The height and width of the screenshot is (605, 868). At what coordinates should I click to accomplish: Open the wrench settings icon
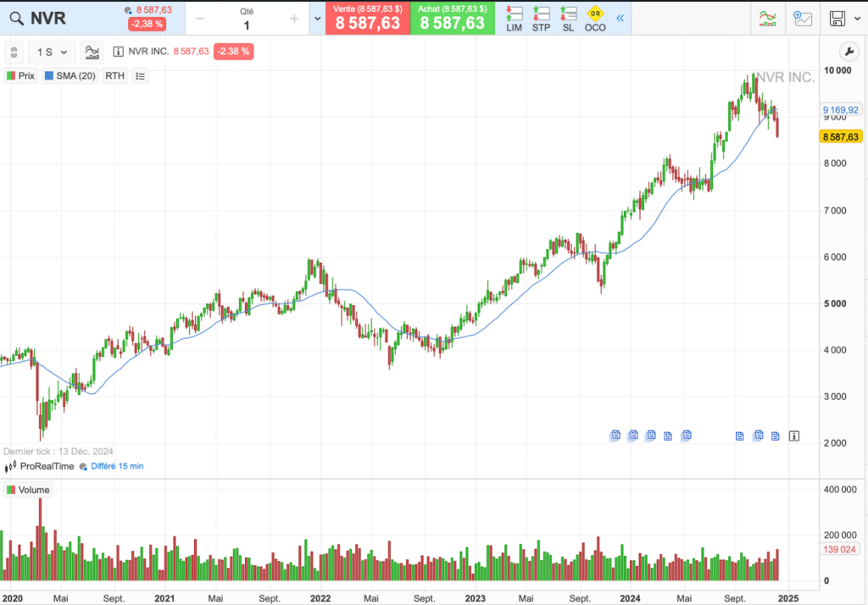coord(849,52)
